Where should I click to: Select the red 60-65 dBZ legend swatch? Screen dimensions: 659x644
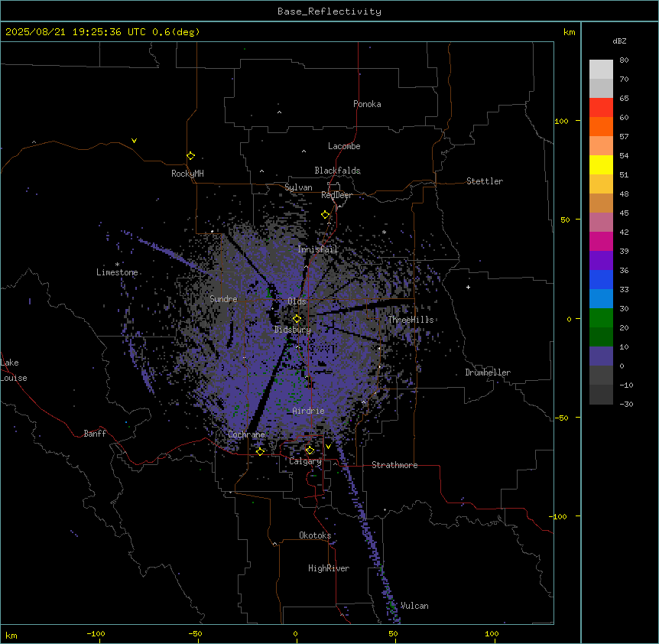(601, 108)
